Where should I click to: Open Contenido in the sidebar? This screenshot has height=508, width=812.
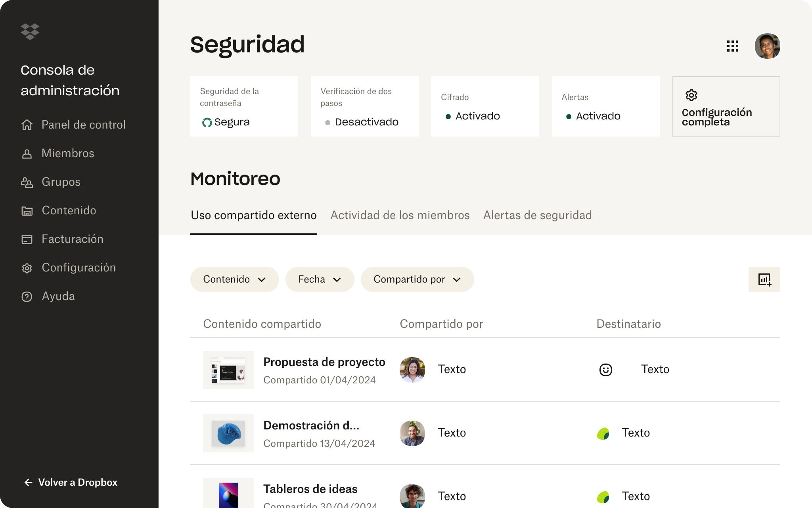(x=59, y=210)
